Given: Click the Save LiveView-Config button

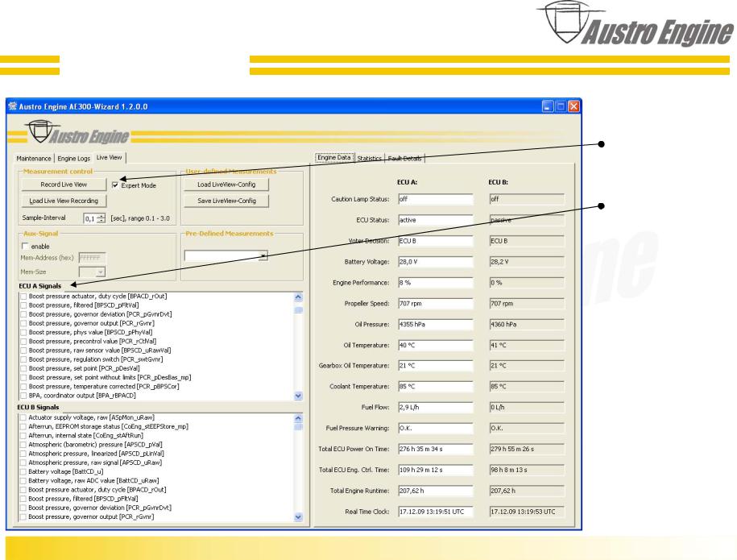Looking at the screenshot, I should point(226,201).
